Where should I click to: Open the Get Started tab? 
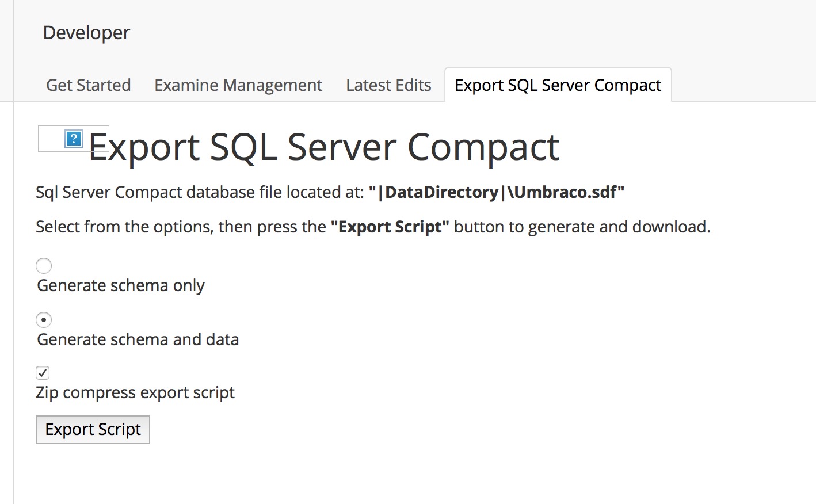point(89,85)
